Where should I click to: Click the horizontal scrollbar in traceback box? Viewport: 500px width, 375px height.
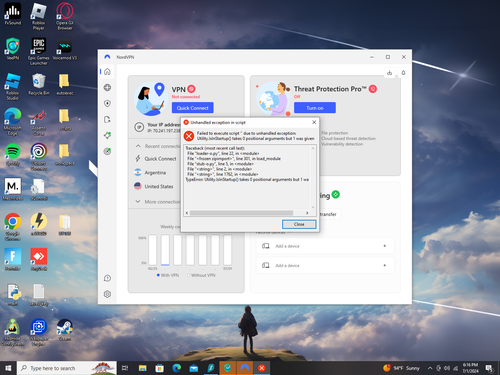tap(241, 213)
